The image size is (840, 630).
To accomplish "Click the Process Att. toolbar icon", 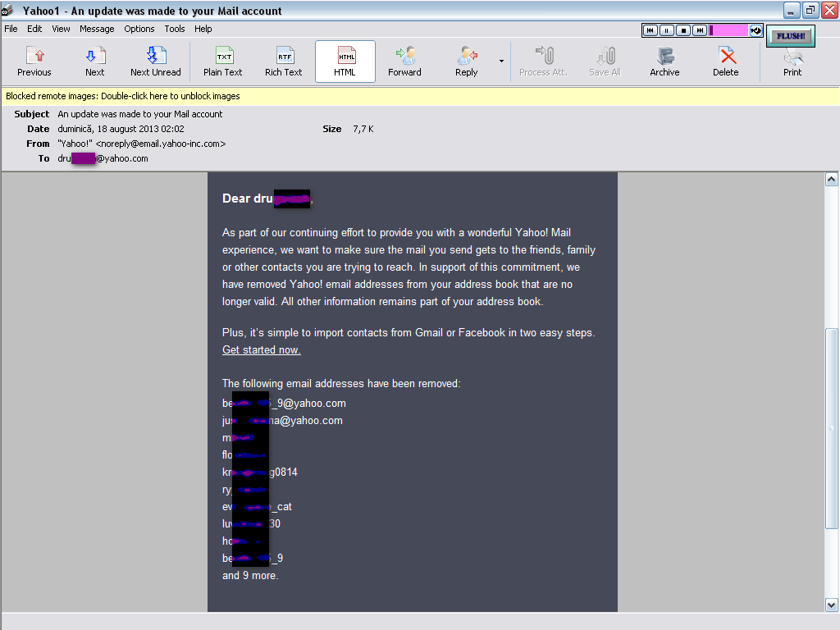I will click(543, 62).
